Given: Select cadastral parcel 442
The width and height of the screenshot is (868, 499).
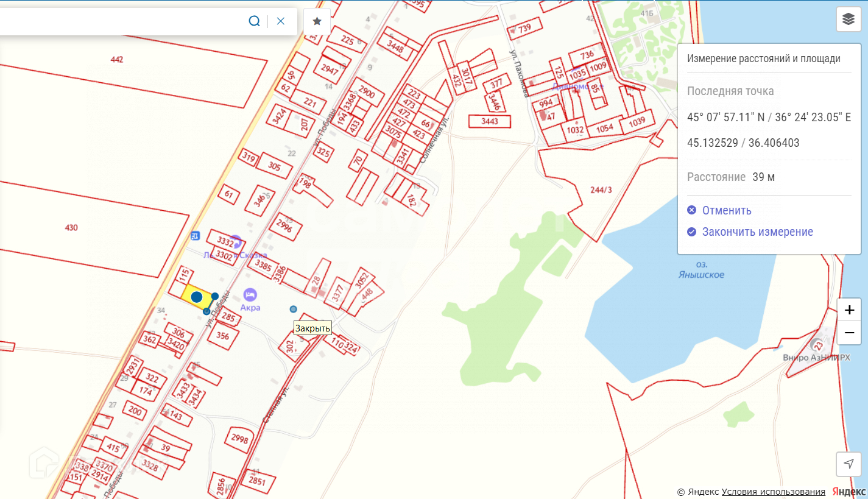Looking at the screenshot, I should pos(117,59).
